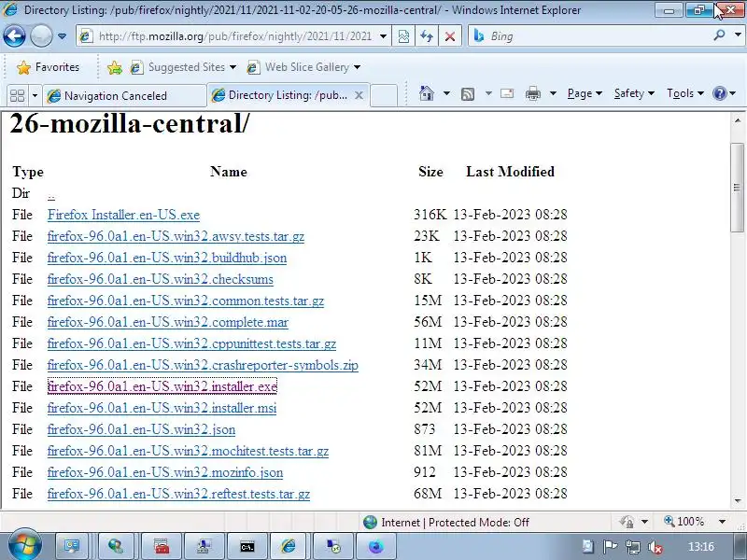Click the muted volume tray icon
Image resolution: width=747 pixels, height=560 pixels.
pos(655,547)
